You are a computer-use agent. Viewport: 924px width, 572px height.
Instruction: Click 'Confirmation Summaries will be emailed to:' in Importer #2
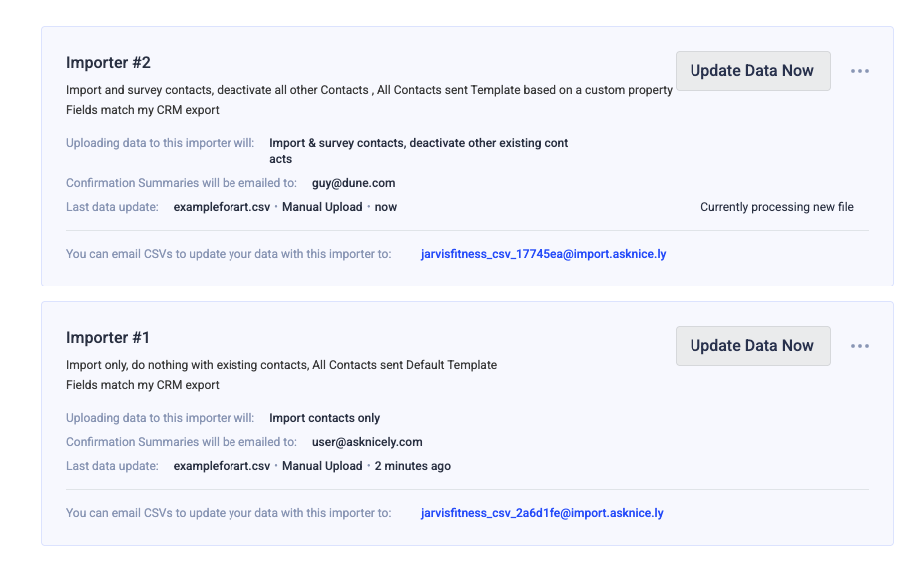coord(182,183)
